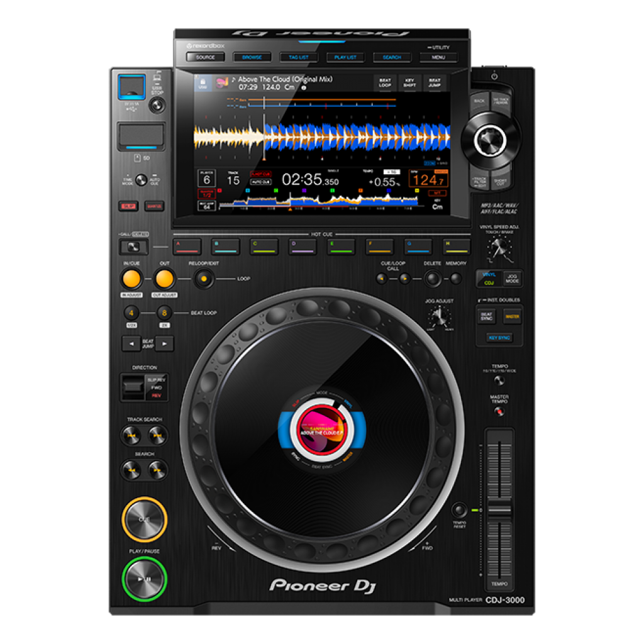Switch to the TAG LIST view
The width and height of the screenshot is (644, 644).
tap(299, 57)
